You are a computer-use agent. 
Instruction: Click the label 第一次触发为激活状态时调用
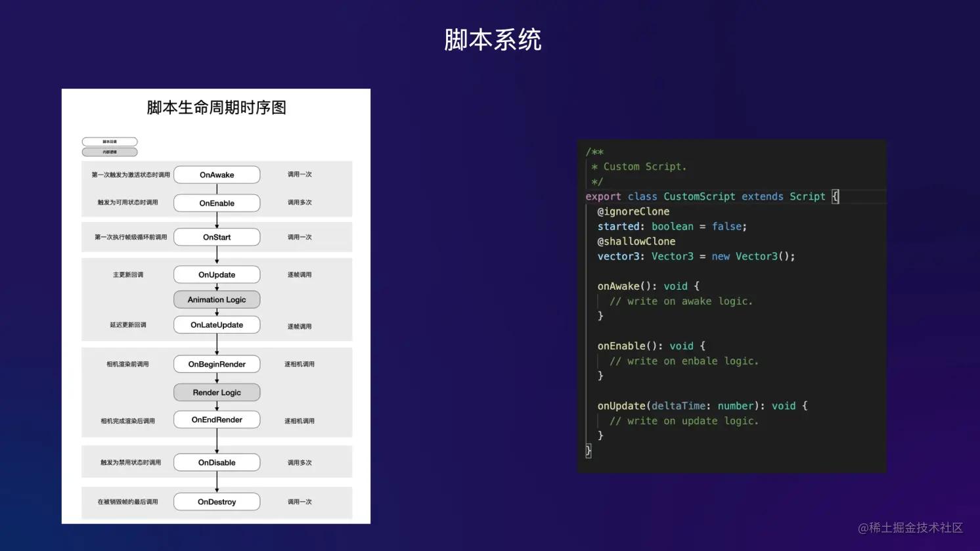pos(131,175)
